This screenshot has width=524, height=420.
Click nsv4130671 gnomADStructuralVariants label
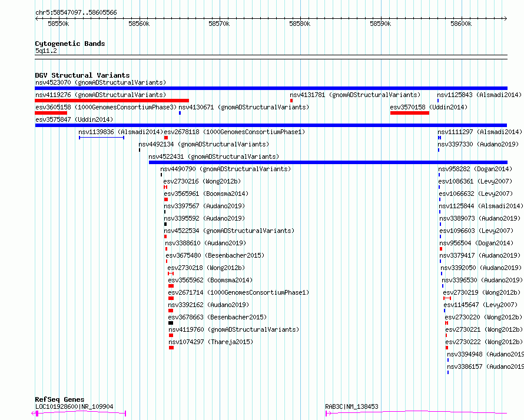tap(244, 107)
